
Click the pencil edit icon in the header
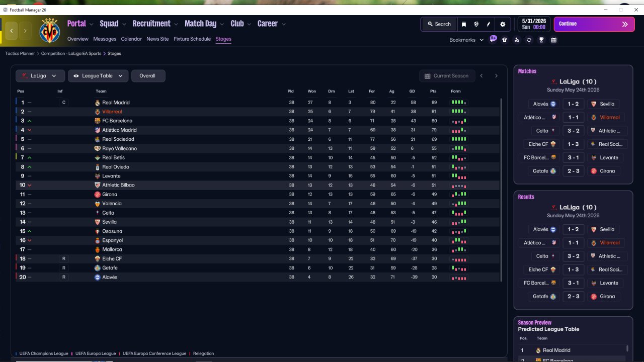(488, 24)
